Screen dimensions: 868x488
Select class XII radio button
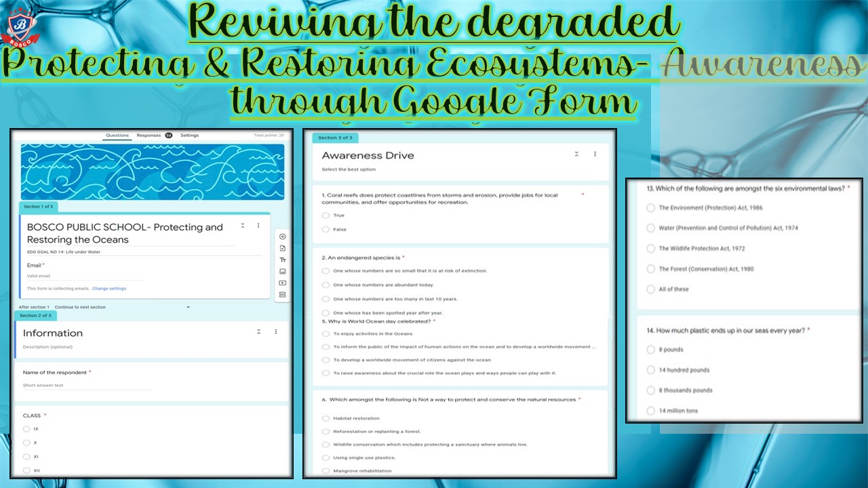coord(26,470)
